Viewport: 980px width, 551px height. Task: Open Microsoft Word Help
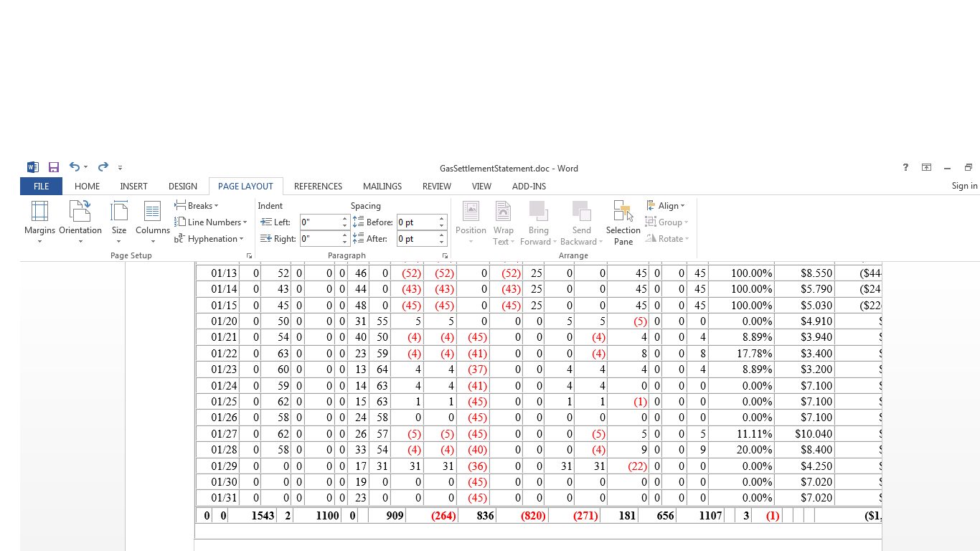(905, 168)
